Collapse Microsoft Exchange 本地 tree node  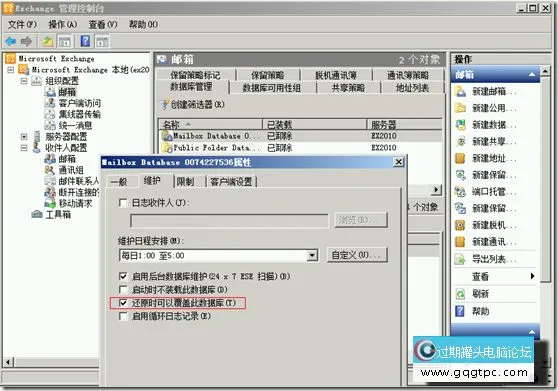pos(11,70)
